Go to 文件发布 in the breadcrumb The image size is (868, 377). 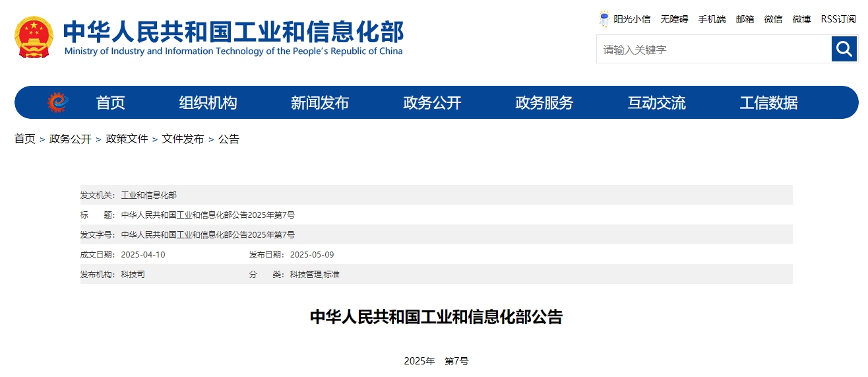[x=183, y=139]
